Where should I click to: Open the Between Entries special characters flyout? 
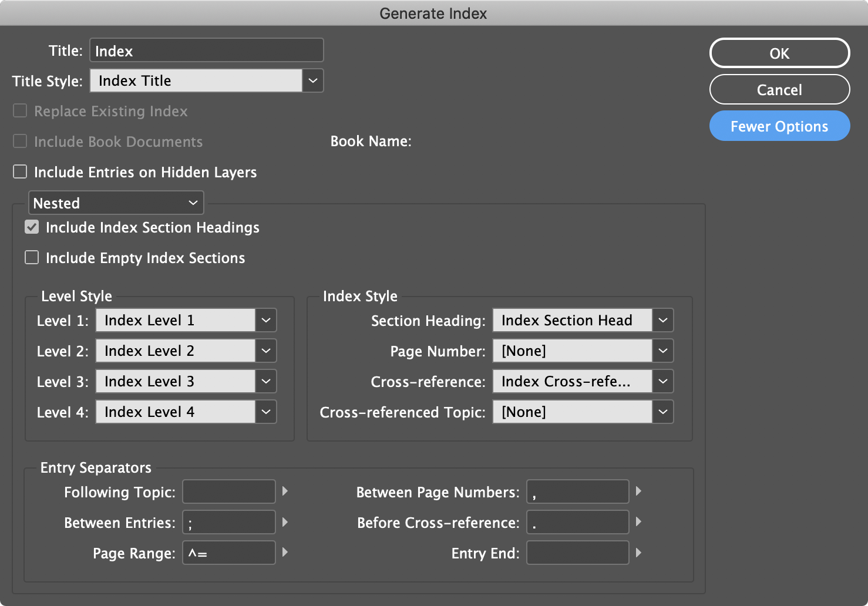pyautogui.click(x=284, y=522)
